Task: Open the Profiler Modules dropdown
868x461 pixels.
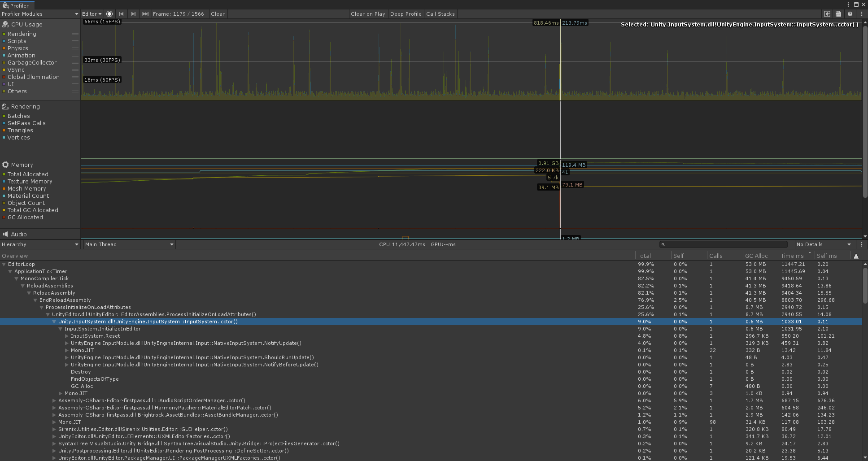Action: click(39, 14)
